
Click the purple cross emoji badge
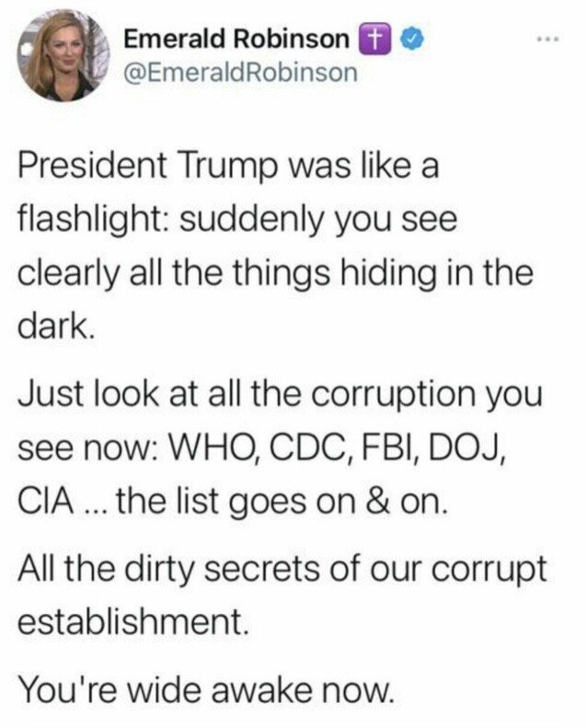click(x=365, y=40)
